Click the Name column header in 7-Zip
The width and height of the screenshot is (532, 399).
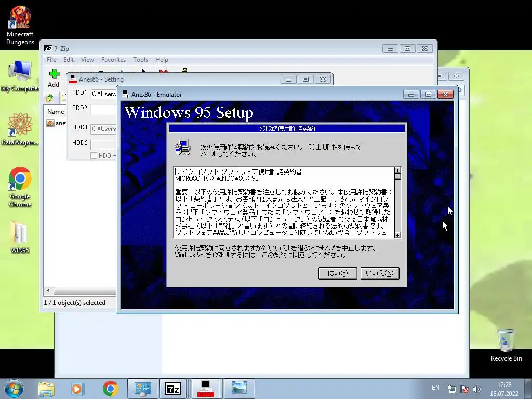[56, 112]
